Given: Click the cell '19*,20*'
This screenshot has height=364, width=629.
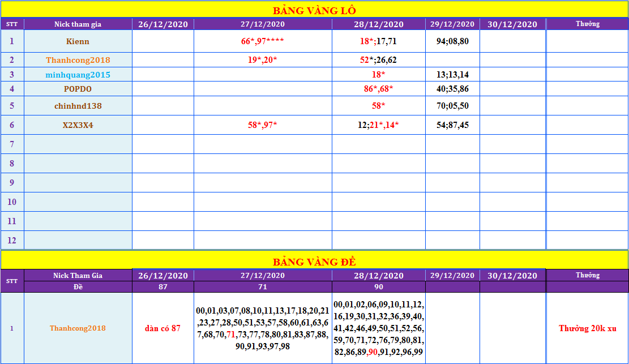Looking at the screenshot, I should click(x=263, y=60).
